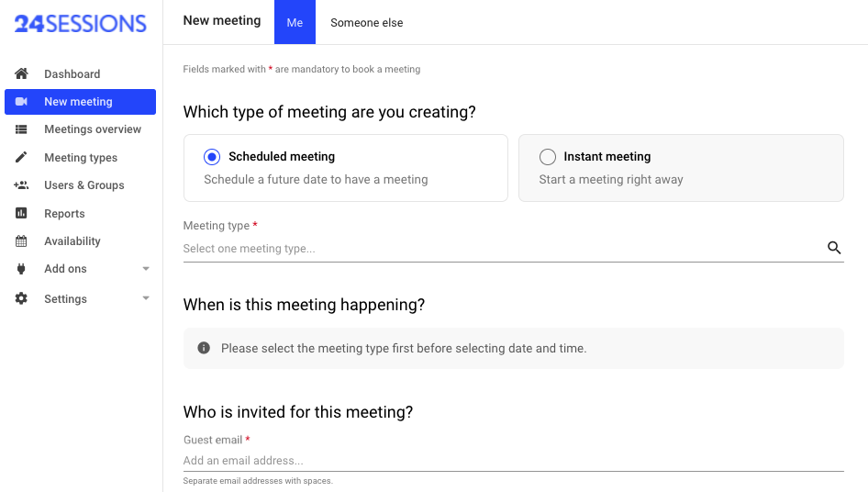
Task: Switch to the Me tab
Action: (295, 23)
